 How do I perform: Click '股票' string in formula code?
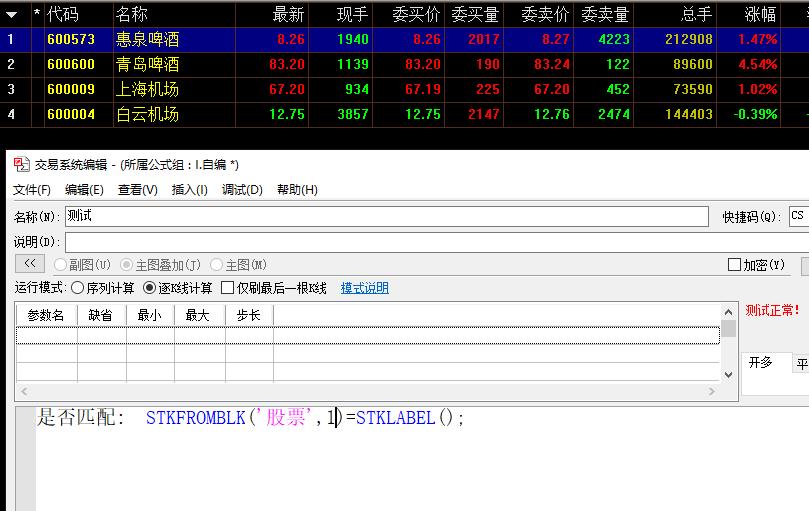pyautogui.click(x=286, y=417)
